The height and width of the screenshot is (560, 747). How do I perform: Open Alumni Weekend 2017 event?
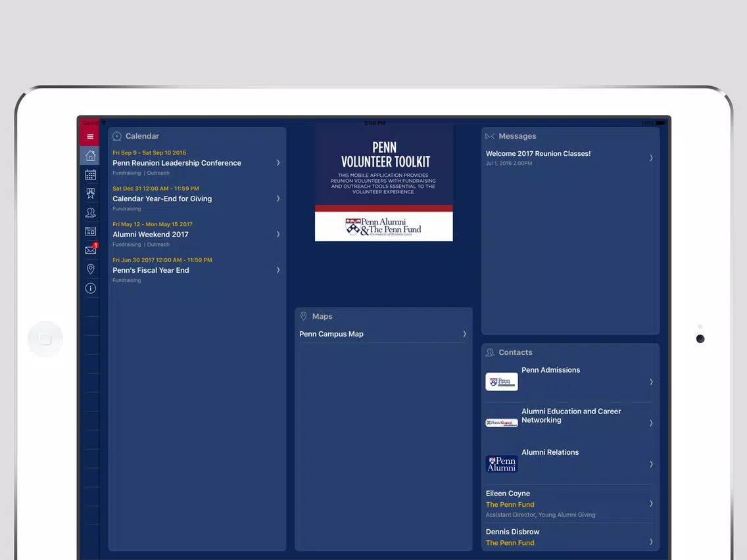coord(151,234)
